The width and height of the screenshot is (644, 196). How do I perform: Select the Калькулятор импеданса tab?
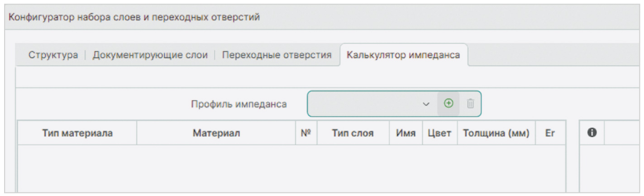(403, 55)
